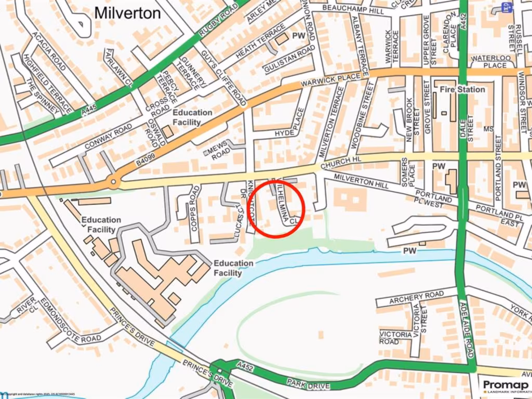The image size is (532, 399).
Task: Select the Milverton place name label
Action: tap(128, 13)
